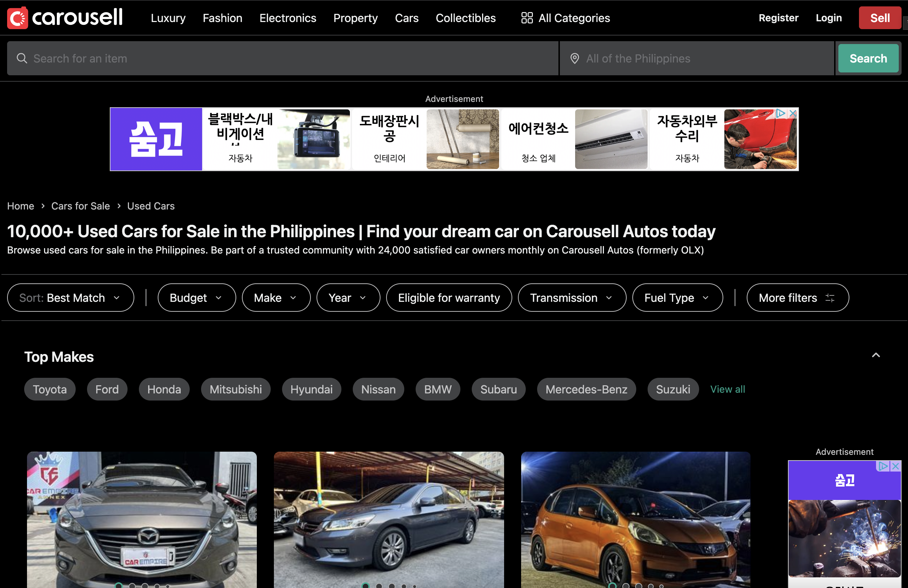Open the Property category menu
This screenshot has height=588, width=908.
356,18
